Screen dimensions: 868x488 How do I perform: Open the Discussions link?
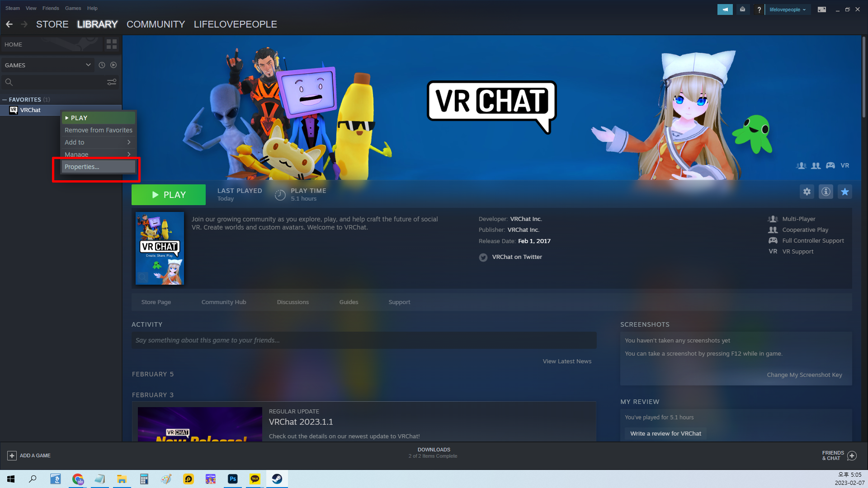click(293, 302)
